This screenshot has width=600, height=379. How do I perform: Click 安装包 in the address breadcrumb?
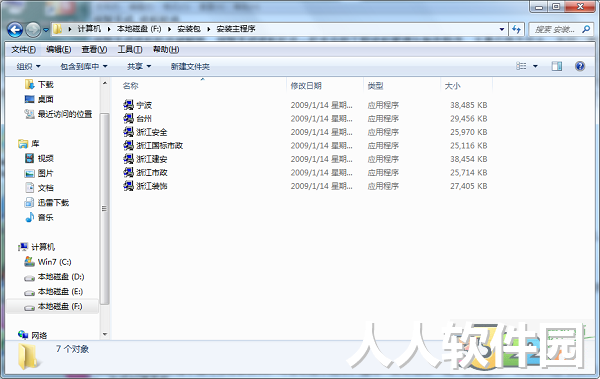(x=189, y=29)
